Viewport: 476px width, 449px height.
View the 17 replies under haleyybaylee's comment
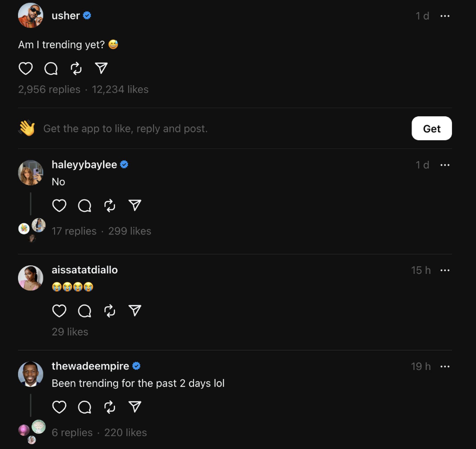tap(74, 231)
